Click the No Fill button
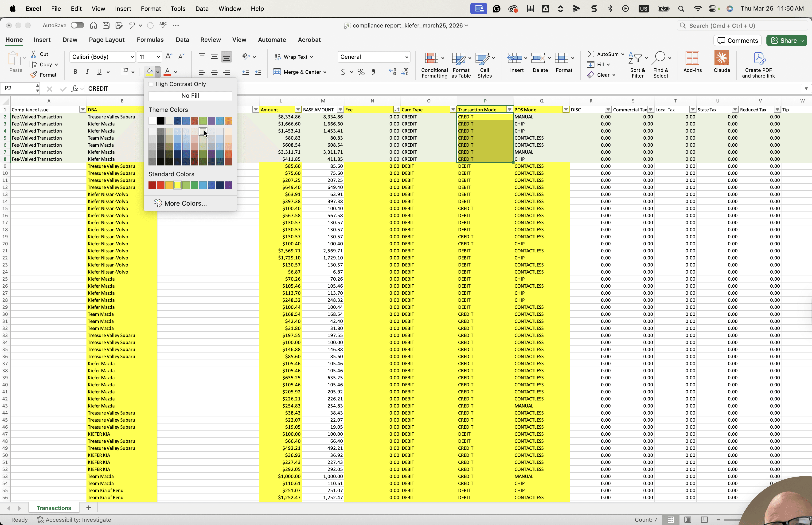Viewport: 812px width, 525px height. (x=190, y=96)
